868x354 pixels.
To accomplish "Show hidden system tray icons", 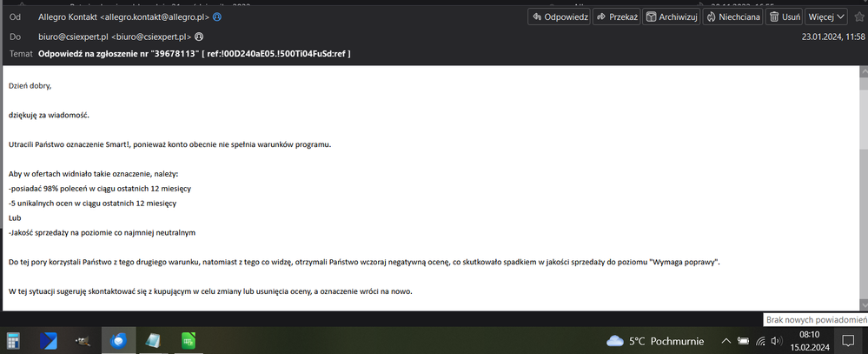I will point(726,341).
